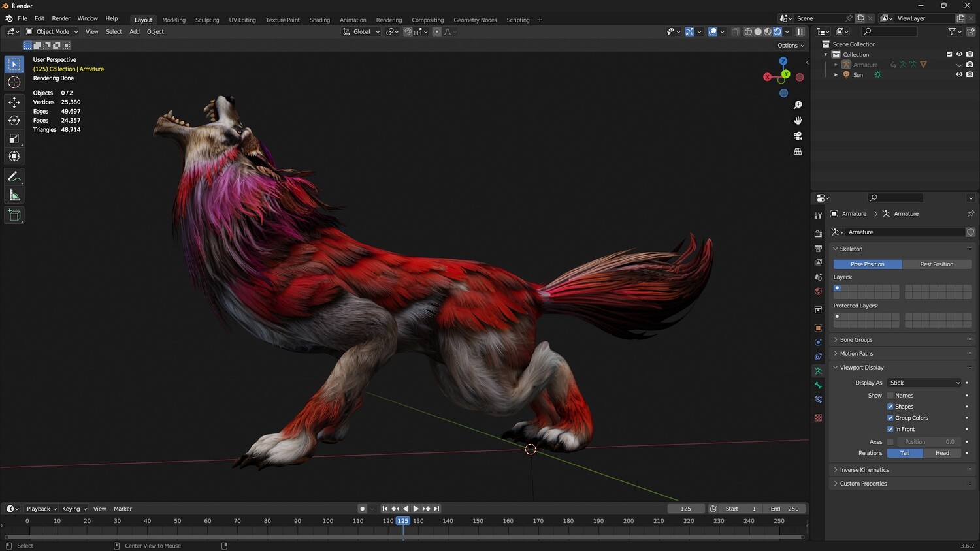Click the Add Cube tool icon
Image resolution: width=980 pixels, height=551 pixels.
pos(14,215)
